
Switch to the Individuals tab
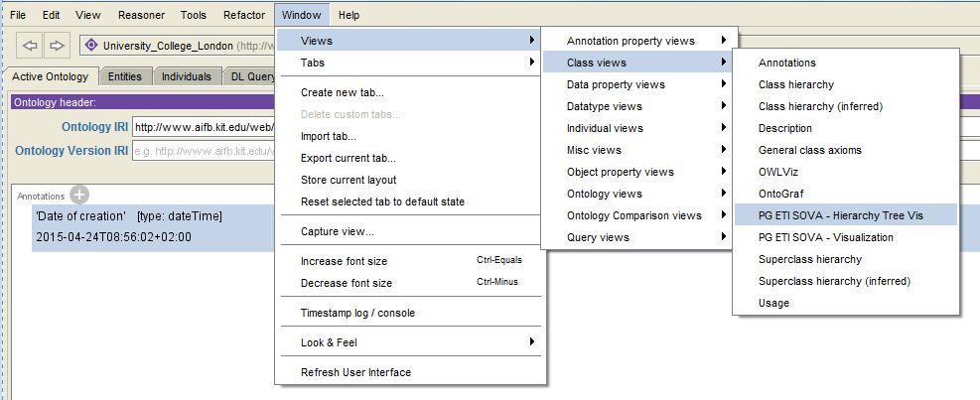click(x=187, y=76)
